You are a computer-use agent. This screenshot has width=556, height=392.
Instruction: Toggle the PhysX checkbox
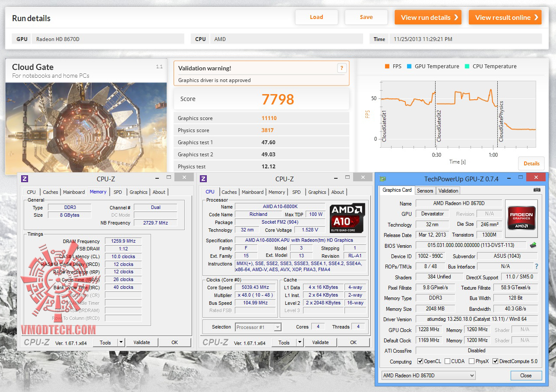point(472,361)
